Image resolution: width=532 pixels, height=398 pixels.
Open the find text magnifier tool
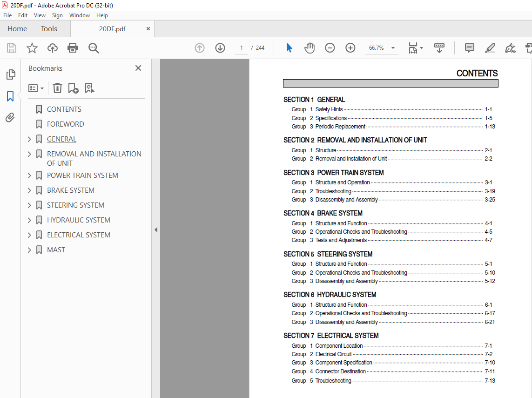pyautogui.click(x=94, y=48)
